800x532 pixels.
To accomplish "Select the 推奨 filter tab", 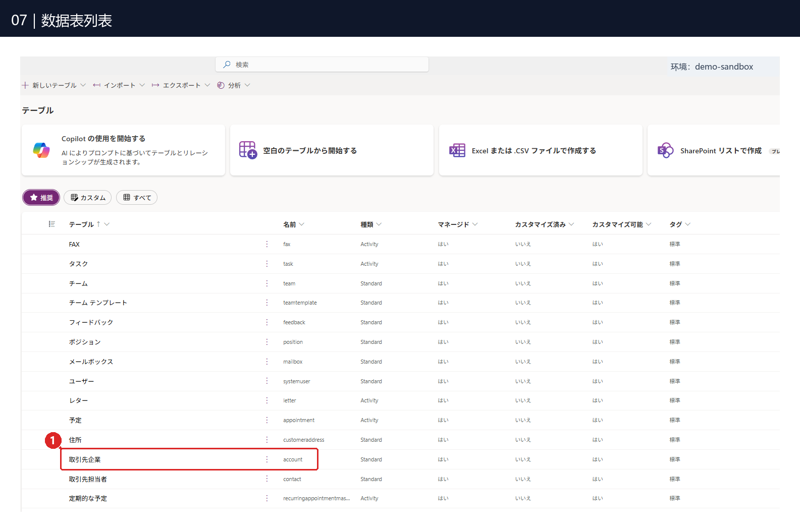I will pyautogui.click(x=41, y=198).
